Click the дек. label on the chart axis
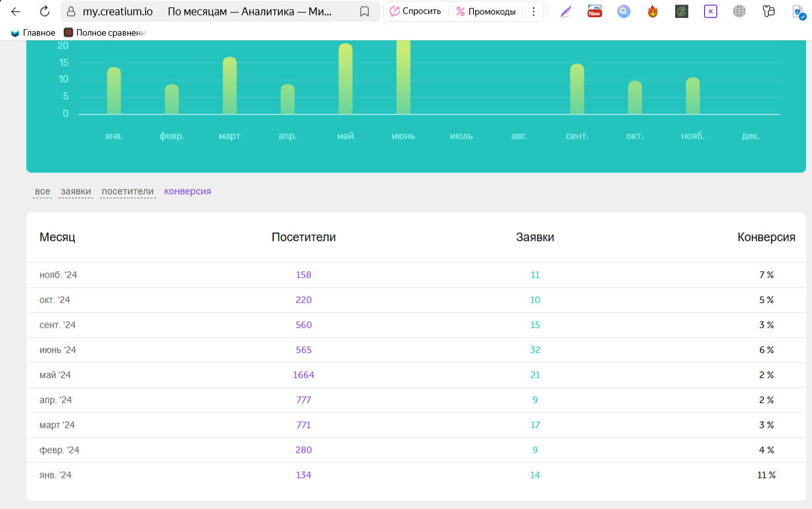 coord(751,136)
